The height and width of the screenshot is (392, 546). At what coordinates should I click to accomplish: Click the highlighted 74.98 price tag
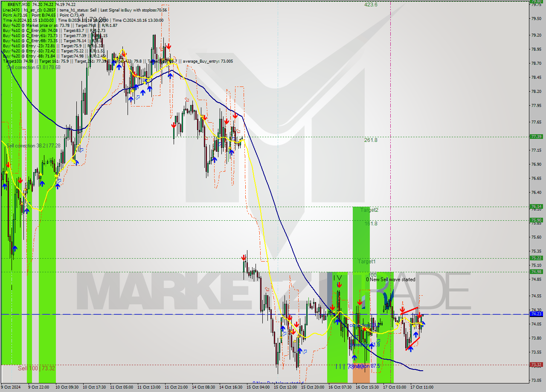tap(536, 271)
